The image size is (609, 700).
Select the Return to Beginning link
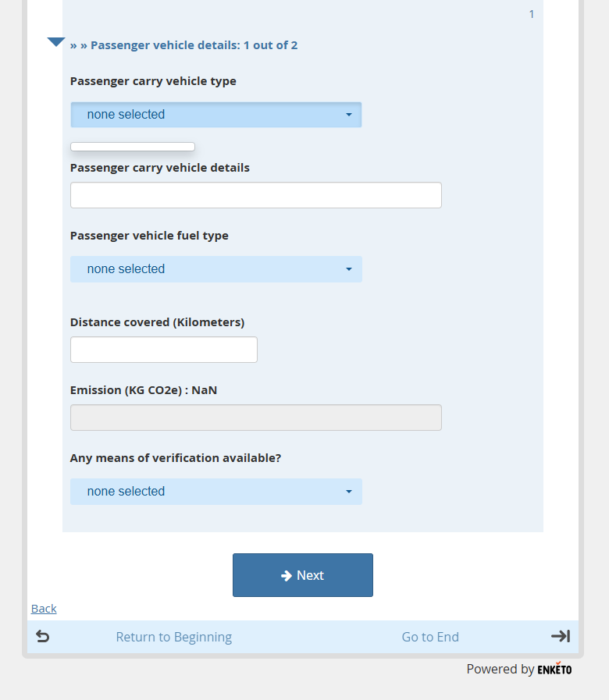click(x=173, y=637)
